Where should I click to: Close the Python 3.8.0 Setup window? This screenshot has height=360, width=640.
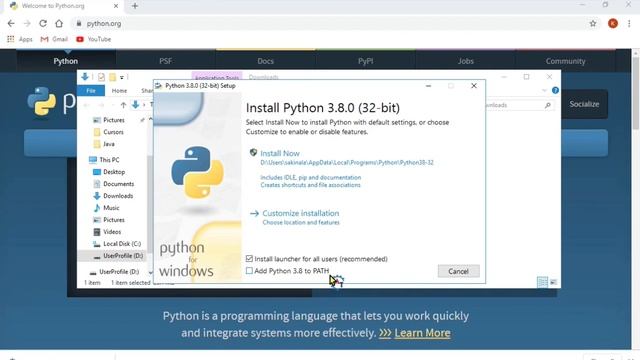[473, 86]
